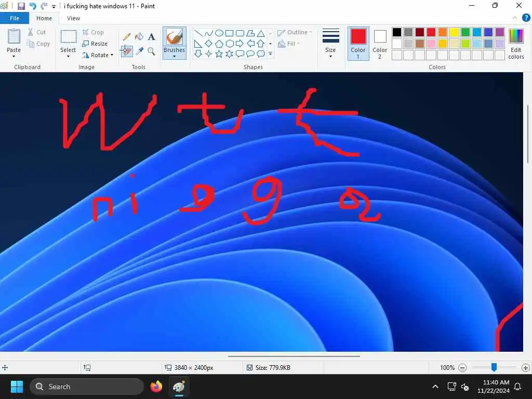
Task: Open Customize Quick Access Toolbar dropdown
Action: point(54,6)
